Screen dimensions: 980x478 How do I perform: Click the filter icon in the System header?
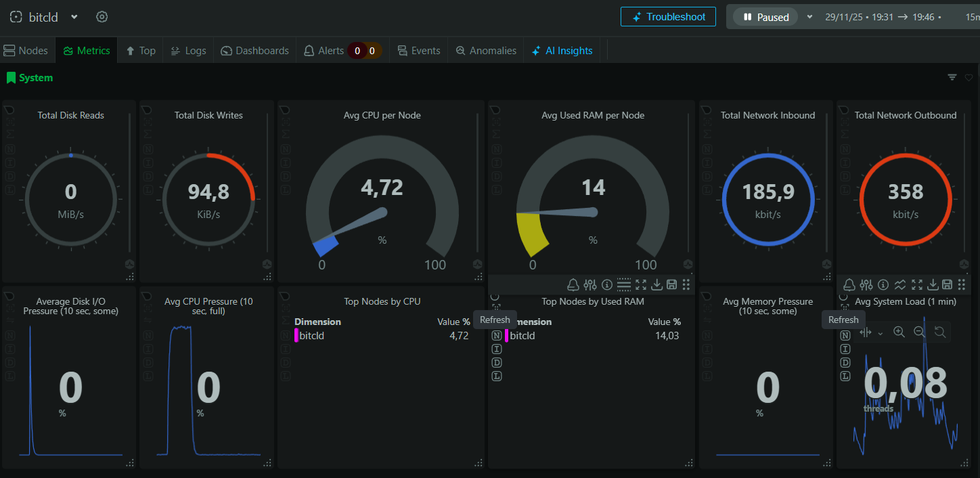952,78
